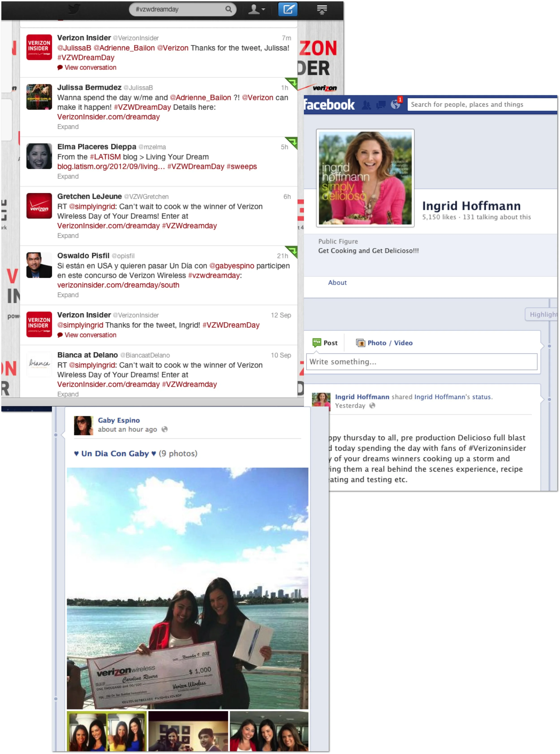Screen dimensions: 560x754
Task: Click the Twitter bird logo in top bar
Action: click(73, 9)
